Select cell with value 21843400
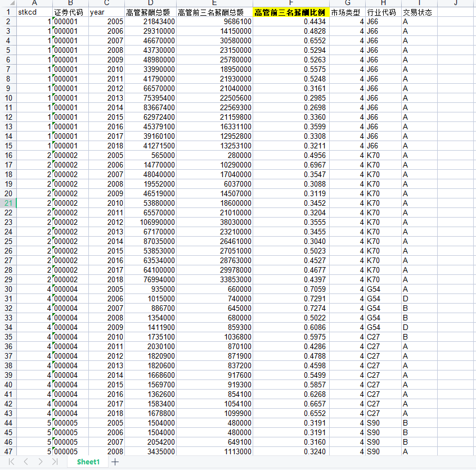This screenshot has height=470, width=476. tap(151, 21)
